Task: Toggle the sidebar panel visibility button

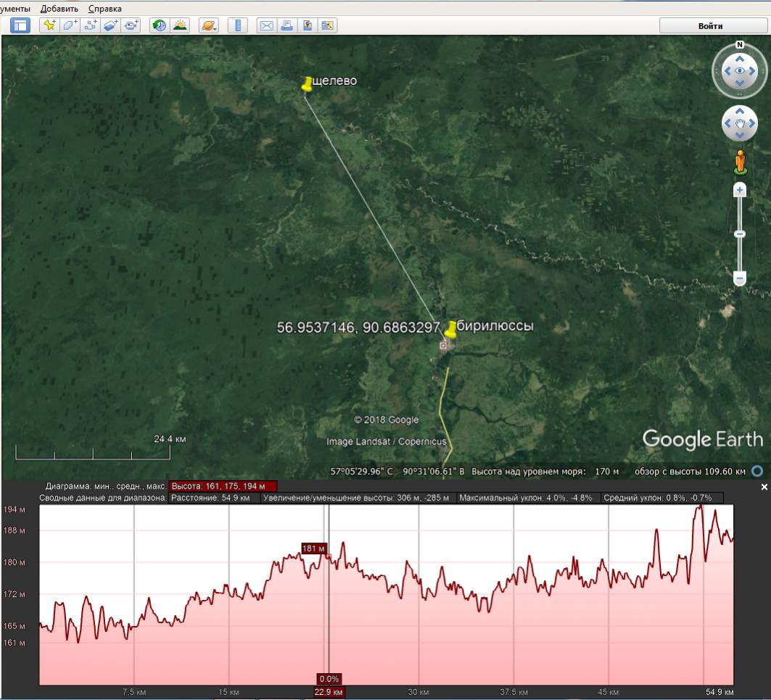Action: coord(20,25)
